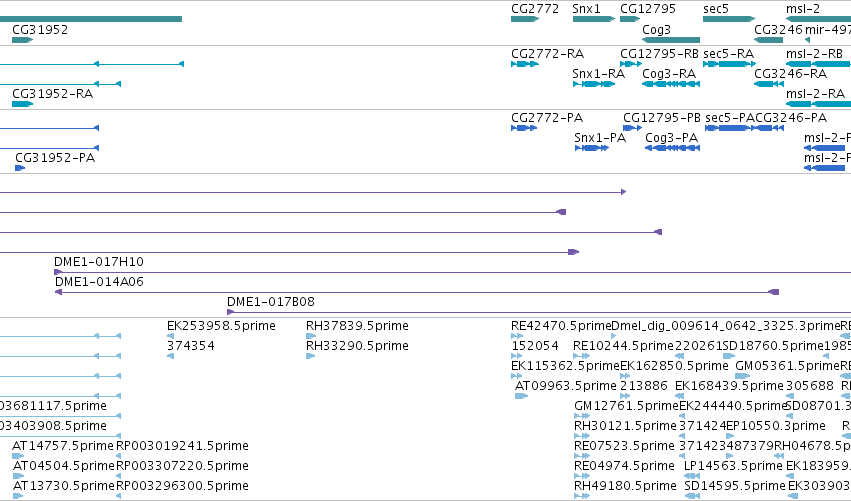This screenshot has height=501, width=851.
Task: Select BAC clone DME1-014A06
Action: [x=99, y=282]
